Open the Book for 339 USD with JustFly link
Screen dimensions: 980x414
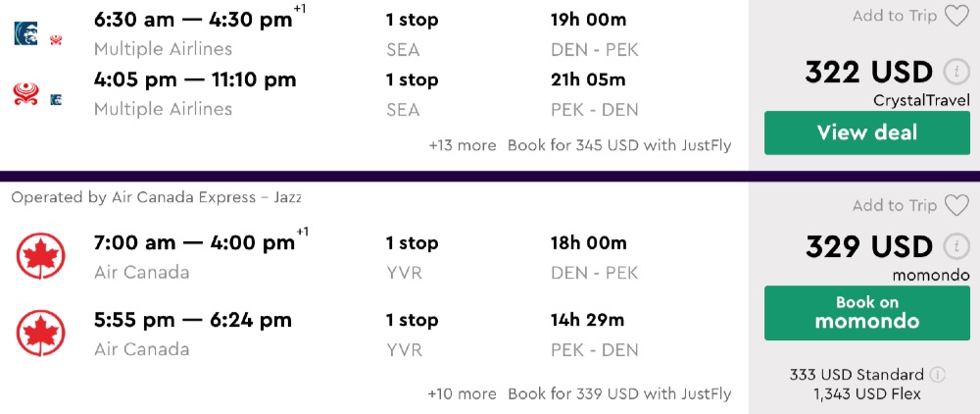[x=619, y=394]
